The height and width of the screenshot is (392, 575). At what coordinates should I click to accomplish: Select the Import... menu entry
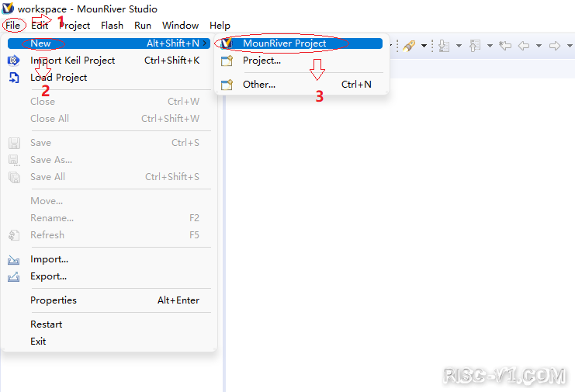[x=109, y=259]
